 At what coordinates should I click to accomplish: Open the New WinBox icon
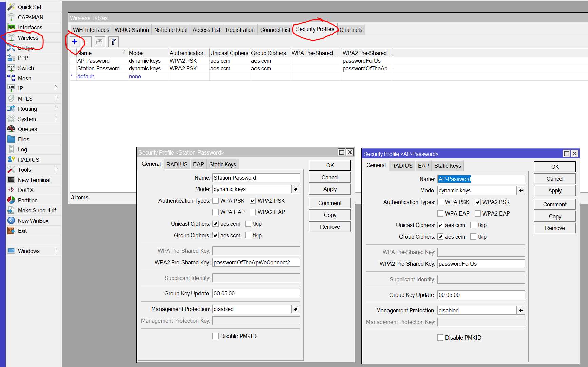coord(11,220)
